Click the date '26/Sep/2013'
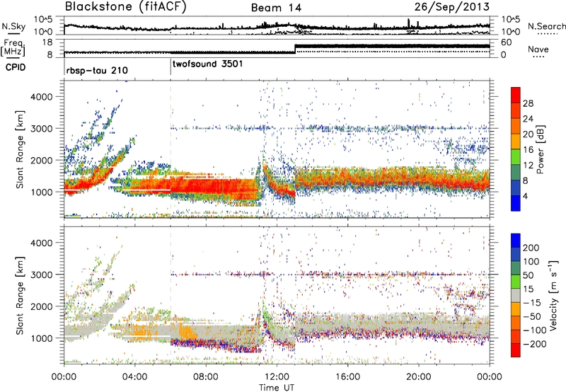The height and width of the screenshot is (392, 566). (452, 6)
